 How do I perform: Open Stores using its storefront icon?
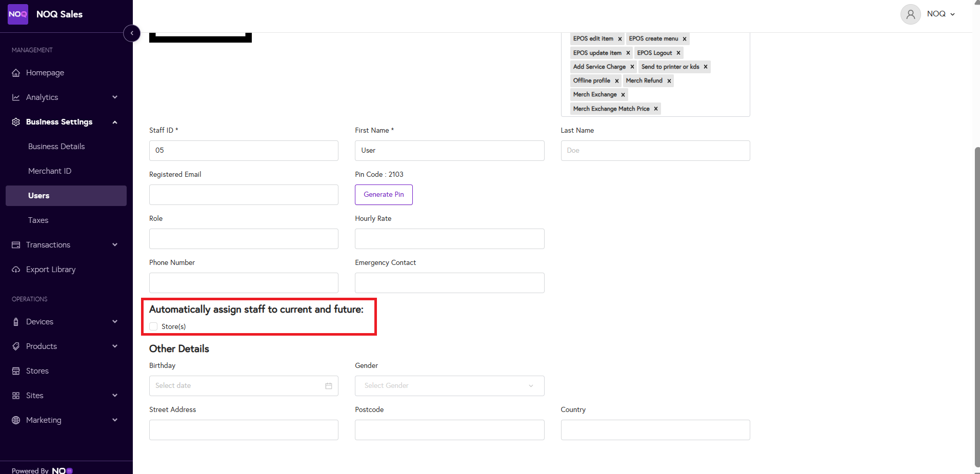pos(16,371)
